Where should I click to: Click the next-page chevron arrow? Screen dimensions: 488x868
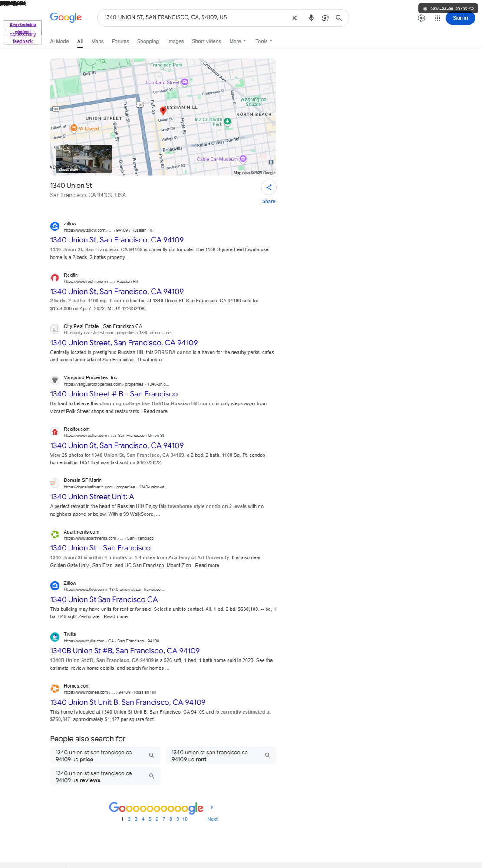pos(211,807)
